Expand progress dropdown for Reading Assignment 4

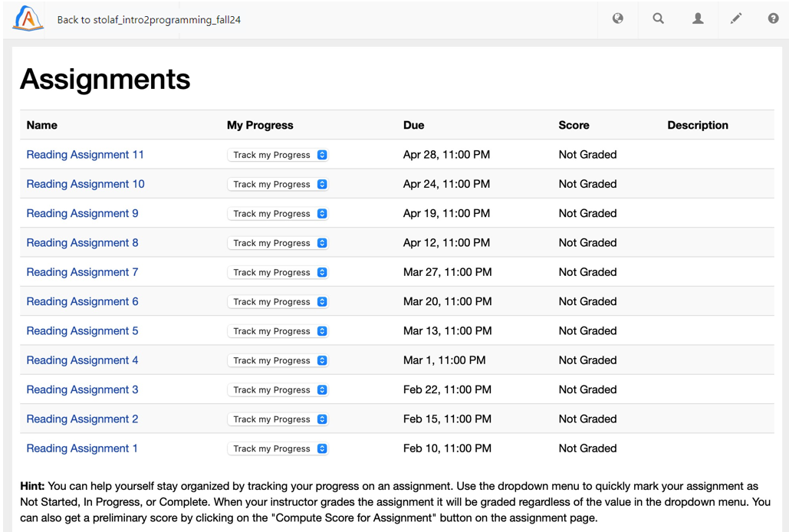pyautogui.click(x=278, y=360)
